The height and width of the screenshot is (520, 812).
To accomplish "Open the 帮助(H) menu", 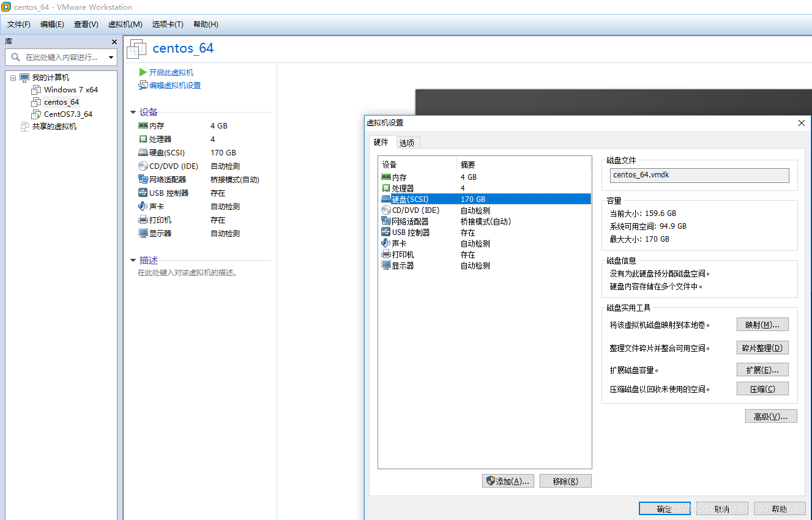I will tap(206, 24).
